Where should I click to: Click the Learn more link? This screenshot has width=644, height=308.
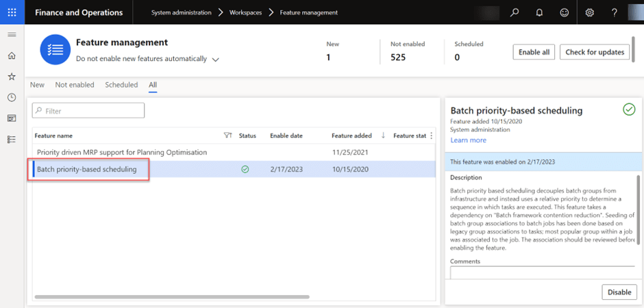tap(468, 140)
